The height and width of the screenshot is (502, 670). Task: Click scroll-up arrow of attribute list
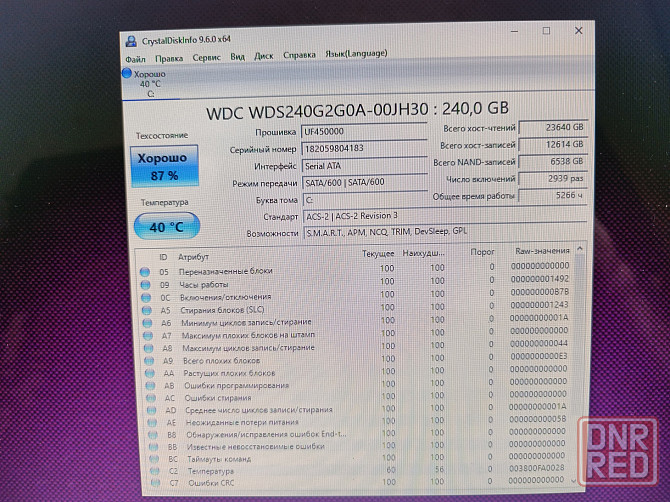point(579,249)
